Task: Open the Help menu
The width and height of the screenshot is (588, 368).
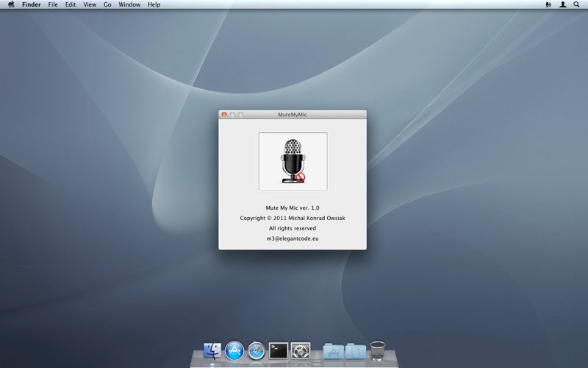Action: coord(154,4)
